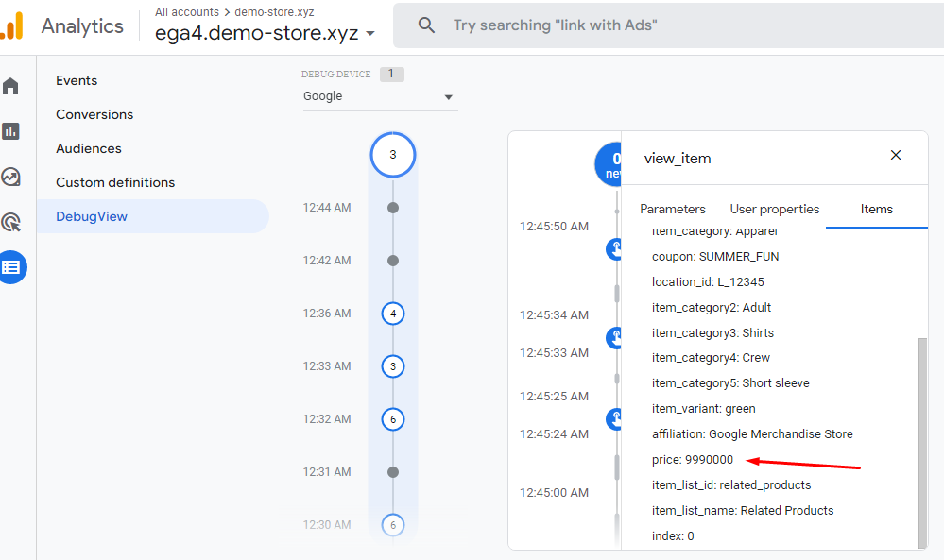Open the Advertising icon in sidebar
This screenshot has height=560, width=944.
tap(10, 222)
